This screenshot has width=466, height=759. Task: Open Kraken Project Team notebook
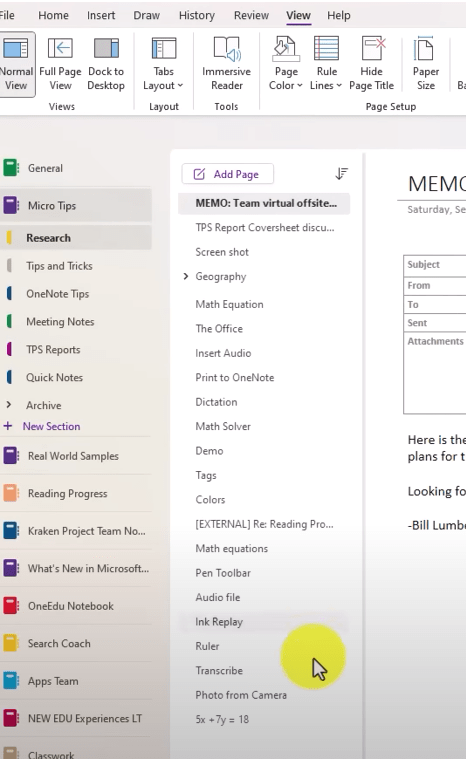pyautogui.click(x=75, y=531)
